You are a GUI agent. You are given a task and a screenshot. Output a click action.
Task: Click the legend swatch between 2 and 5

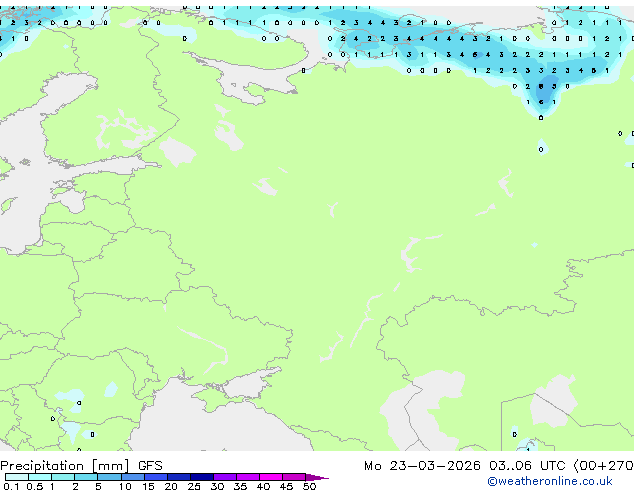pos(86,477)
